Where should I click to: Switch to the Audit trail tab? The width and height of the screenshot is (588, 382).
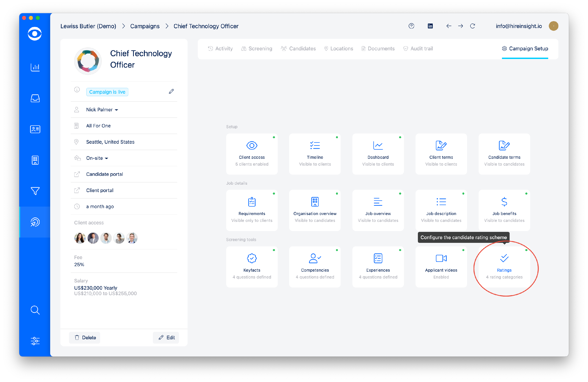(x=418, y=48)
